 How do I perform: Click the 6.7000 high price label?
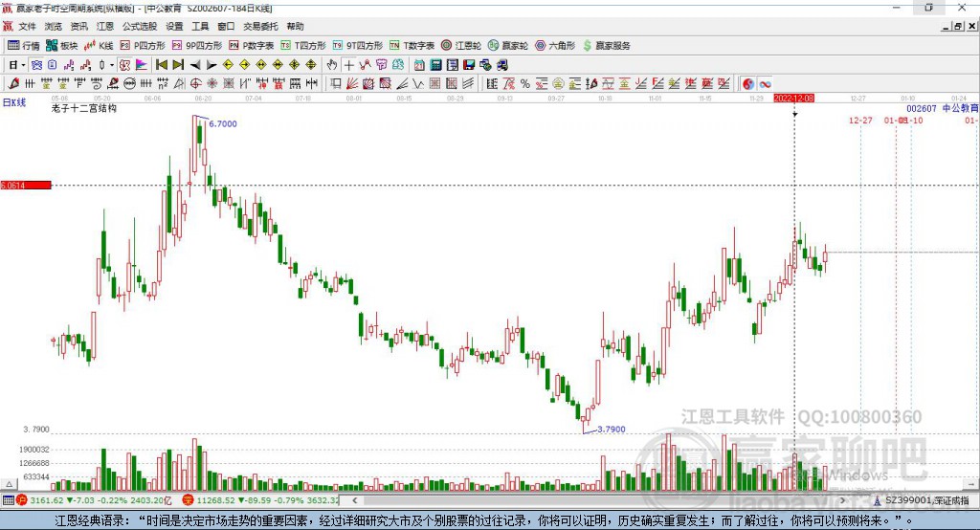tap(223, 123)
